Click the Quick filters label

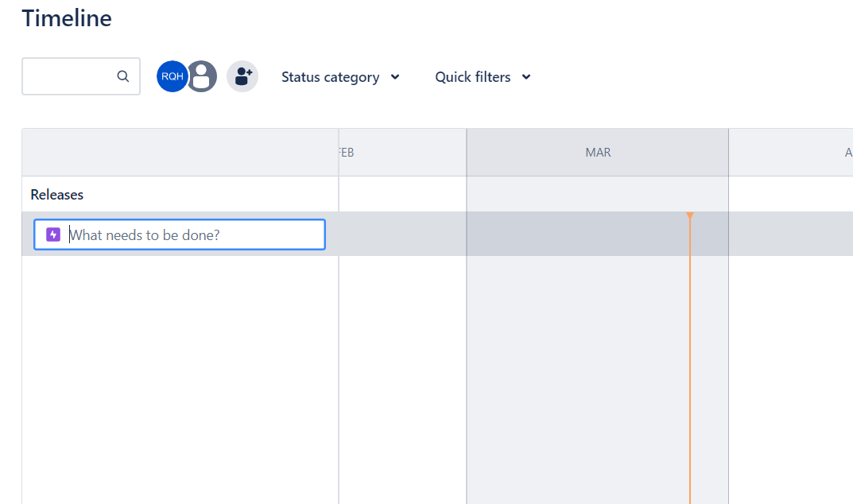coord(472,76)
